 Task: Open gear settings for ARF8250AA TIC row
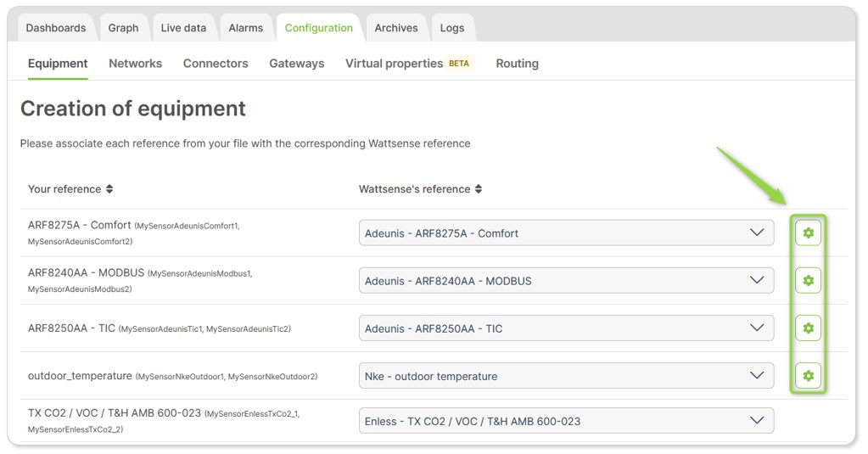pos(808,328)
